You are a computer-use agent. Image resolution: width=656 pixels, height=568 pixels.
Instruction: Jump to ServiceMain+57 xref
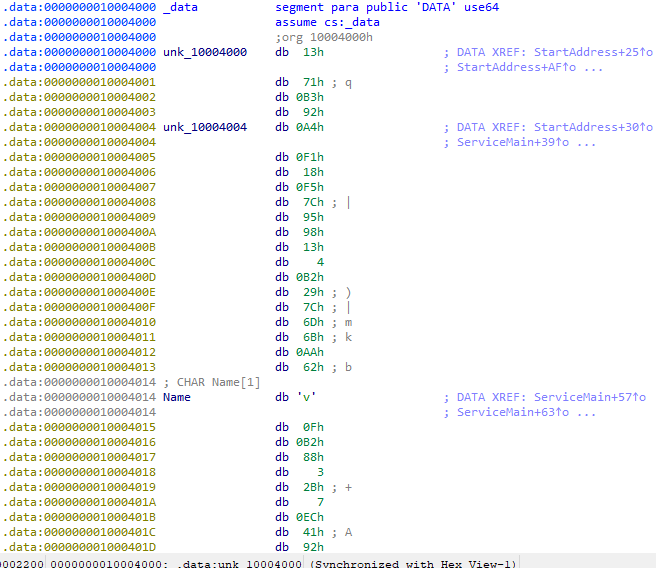pyautogui.click(x=590, y=397)
